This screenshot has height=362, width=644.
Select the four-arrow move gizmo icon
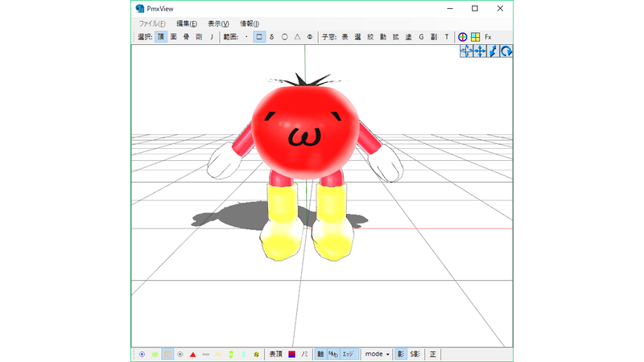point(480,51)
